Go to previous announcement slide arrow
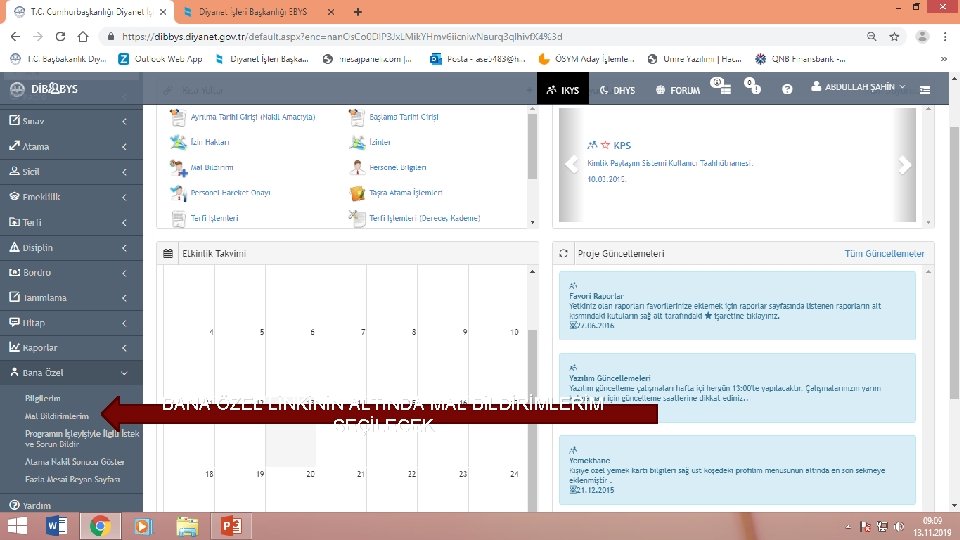Screen dimensions: 960x540 click(571, 164)
